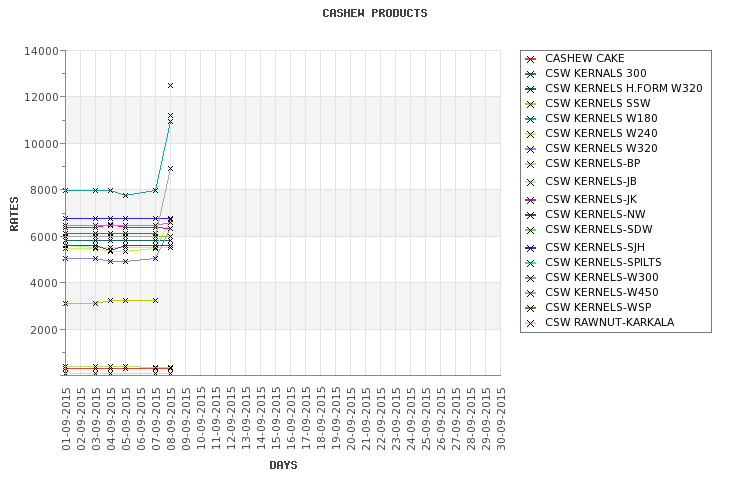Click the 8000 rate axis value
The width and height of the screenshot is (750, 500).
point(44,190)
